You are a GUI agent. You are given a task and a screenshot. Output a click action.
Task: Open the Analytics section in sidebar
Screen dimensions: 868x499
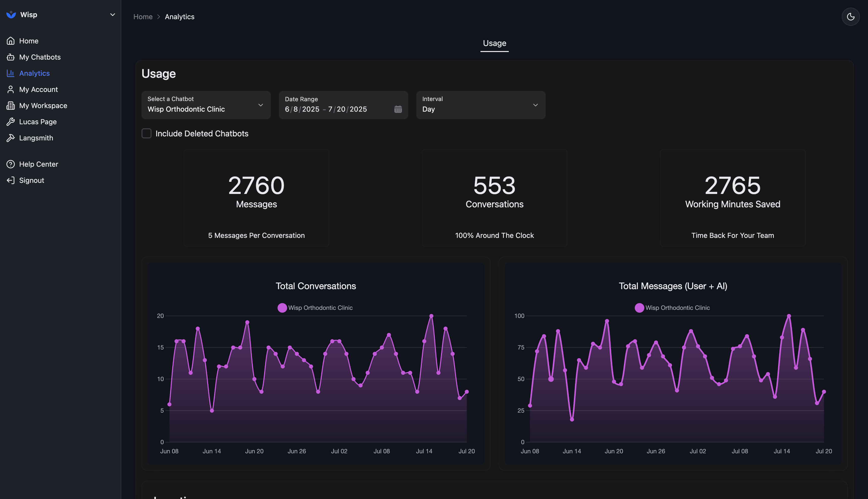click(x=34, y=73)
